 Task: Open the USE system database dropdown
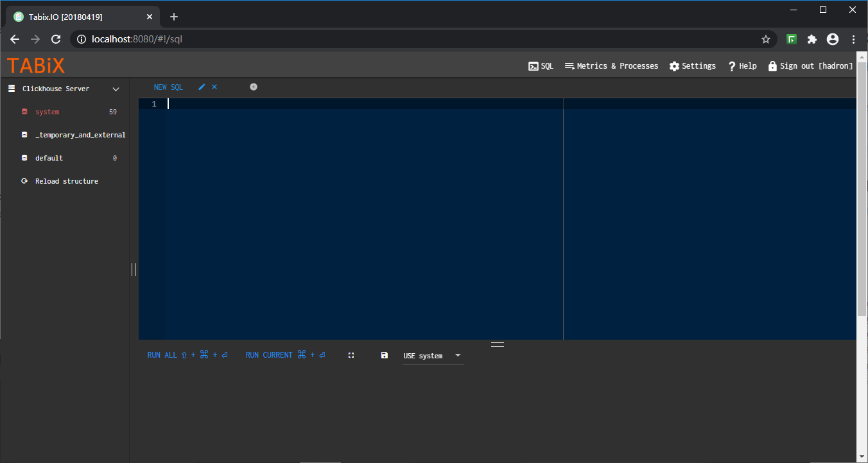click(x=433, y=355)
